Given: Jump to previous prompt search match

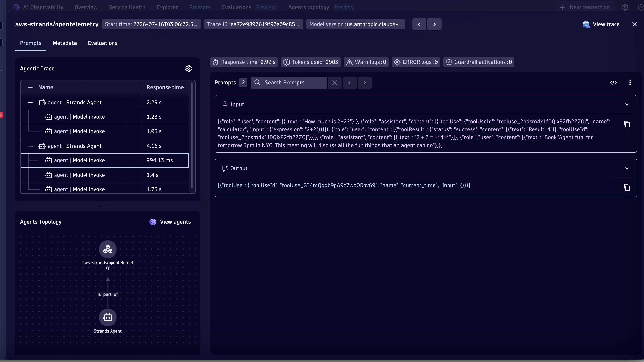Looking at the screenshot, I should tap(349, 83).
